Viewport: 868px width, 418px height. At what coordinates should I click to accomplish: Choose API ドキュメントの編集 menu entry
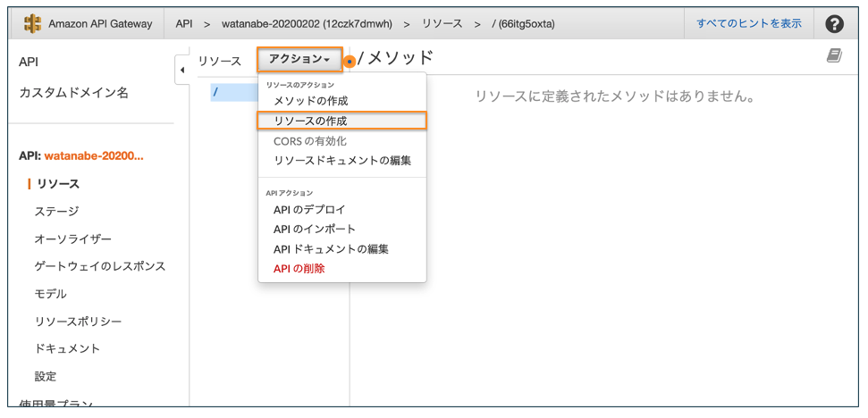coord(331,249)
